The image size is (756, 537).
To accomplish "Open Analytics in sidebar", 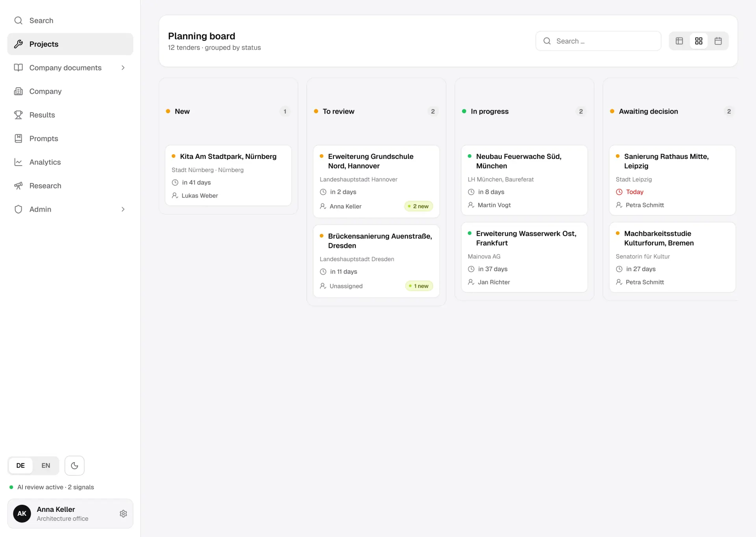I will point(70,162).
